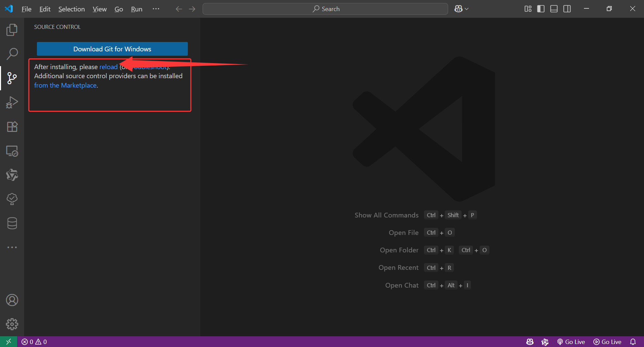This screenshot has height=347, width=644.
Task: Click the Open Chat hint text
Action: [402, 285]
